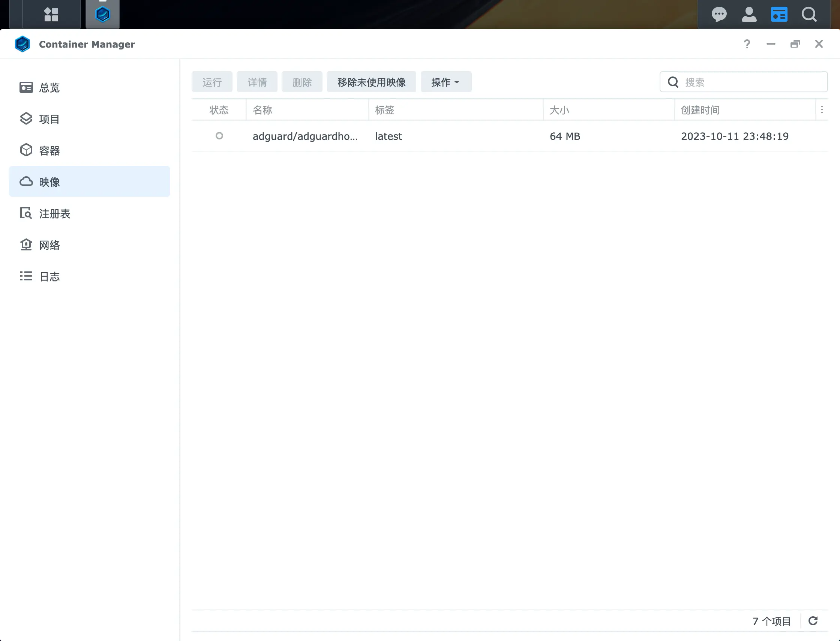Sort by 大小 size column header
The height and width of the screenshot is (641, 840).
(609, 110)
